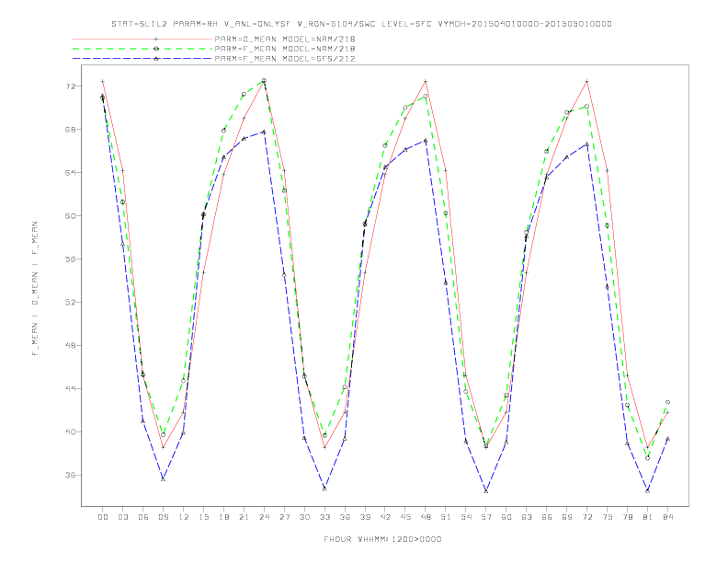Click x-axis tick label 06
This screenshot has width=728, height=563.
click(x=143, y=517)
